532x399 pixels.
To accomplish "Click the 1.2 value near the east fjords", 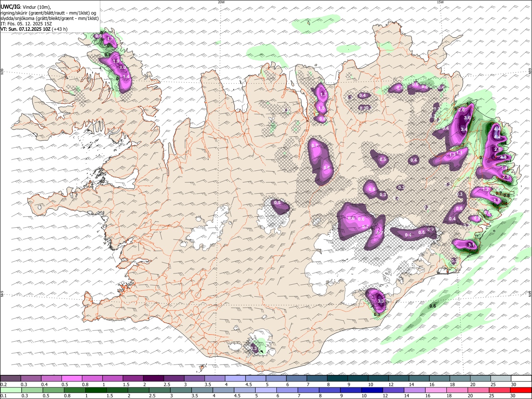I will click(x=485, y=190).
